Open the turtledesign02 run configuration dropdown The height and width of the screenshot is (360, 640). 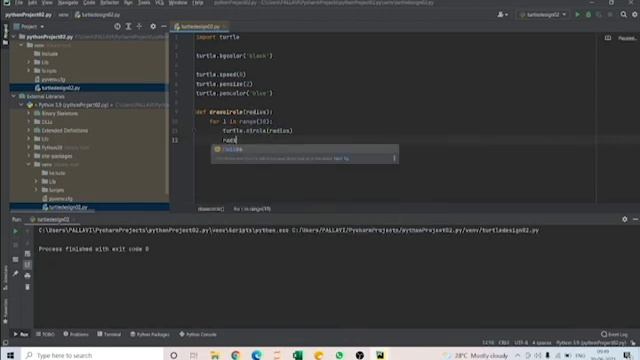tap(542, 15)
